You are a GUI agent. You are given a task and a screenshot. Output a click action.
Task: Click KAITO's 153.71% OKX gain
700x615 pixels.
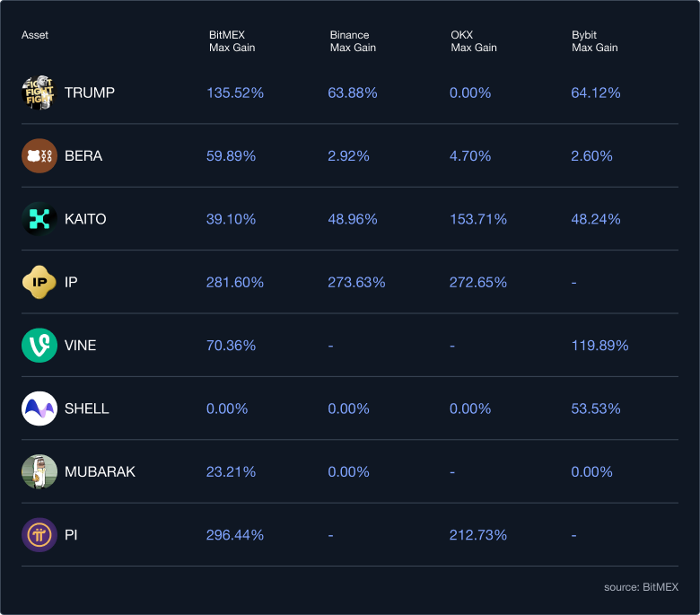(x=478, y=219)
